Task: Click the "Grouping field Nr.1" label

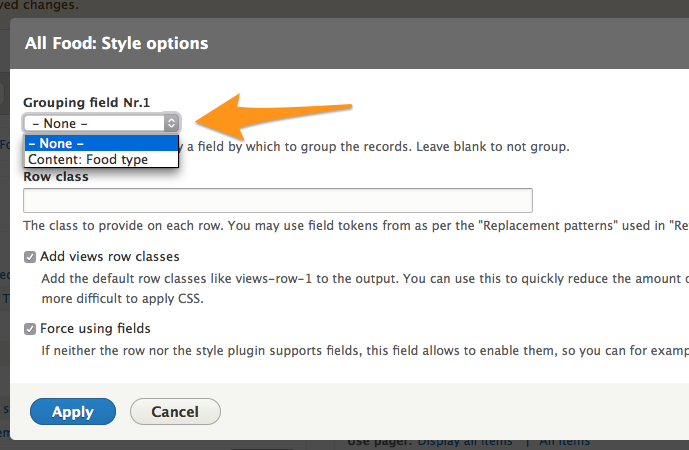Action: click(86, 102)
